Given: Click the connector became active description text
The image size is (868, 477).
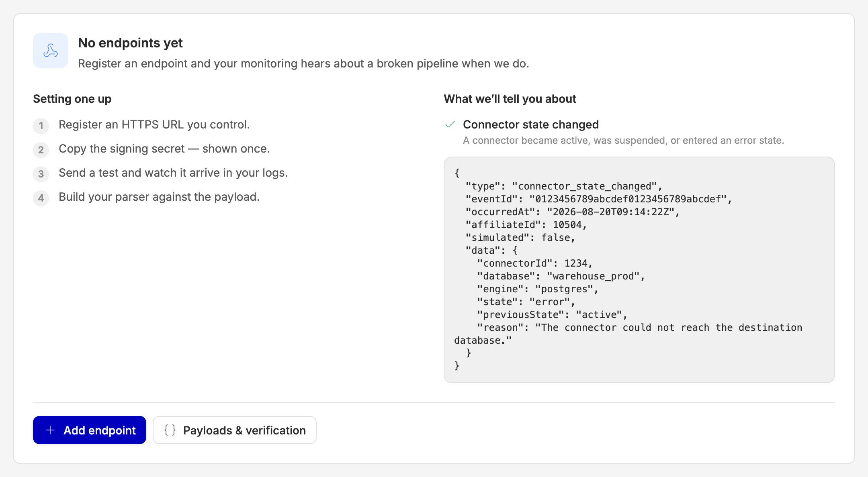Looking at the screenshot, I should 623,141.
